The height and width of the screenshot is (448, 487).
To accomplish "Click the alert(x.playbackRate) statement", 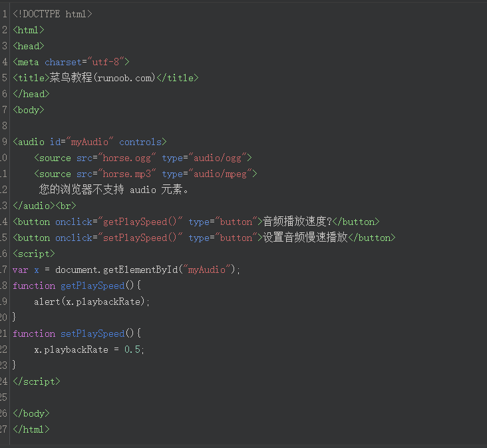I will tap(92, 302).
